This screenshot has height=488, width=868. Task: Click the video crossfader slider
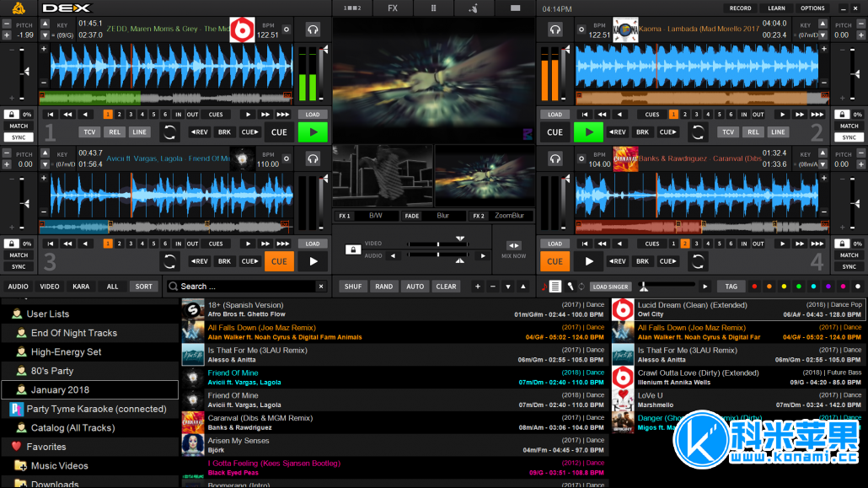tap(438, 244)
